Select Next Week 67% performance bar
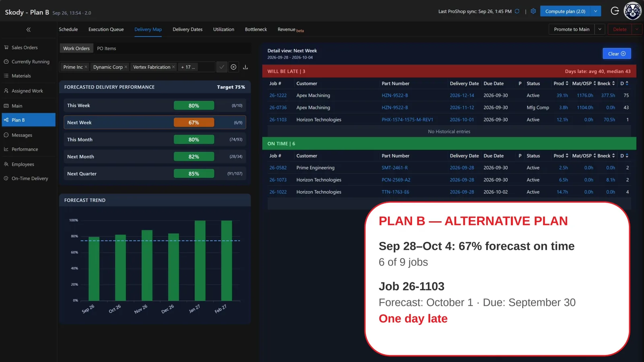 pos(194,123)
